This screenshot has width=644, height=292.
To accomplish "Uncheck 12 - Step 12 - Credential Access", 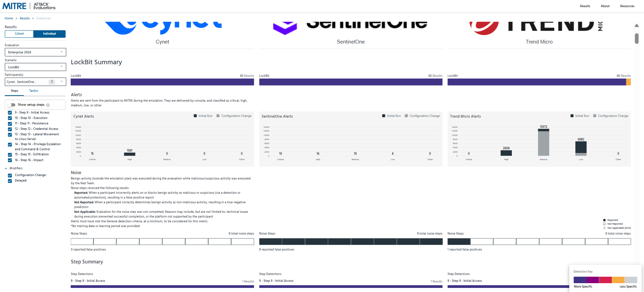I will [x=10, y=129].
